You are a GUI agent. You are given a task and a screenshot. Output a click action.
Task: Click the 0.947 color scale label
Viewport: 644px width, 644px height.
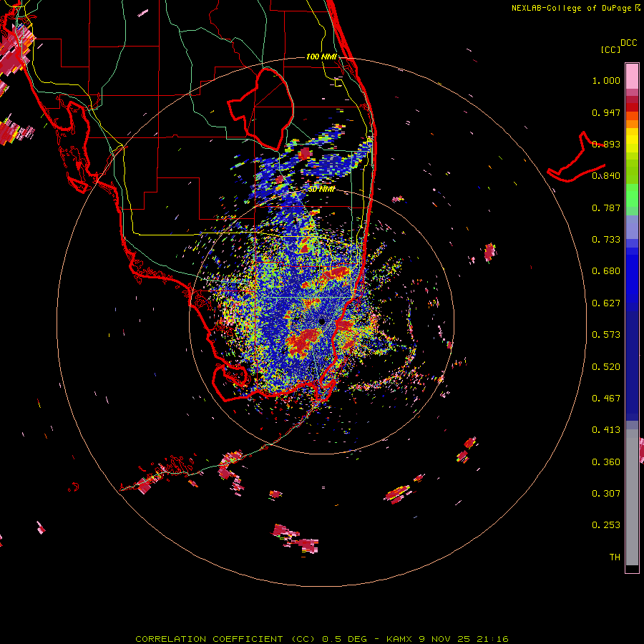(x=606, y=112)
